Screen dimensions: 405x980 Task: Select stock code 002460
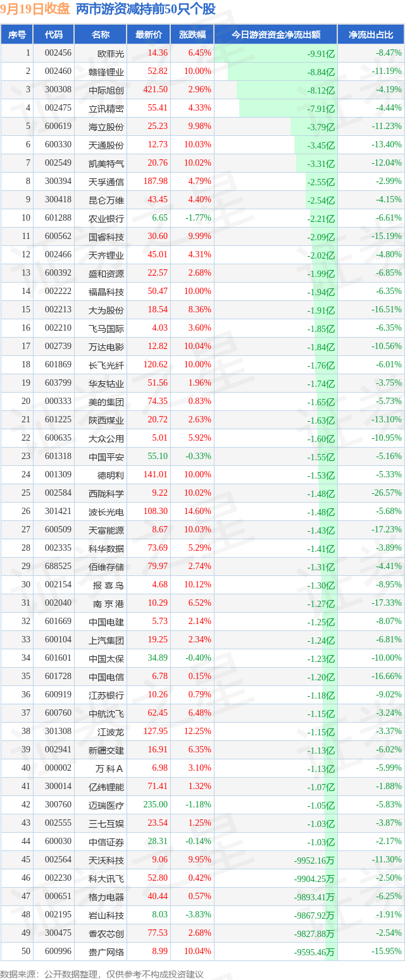[x=58, y=71]
